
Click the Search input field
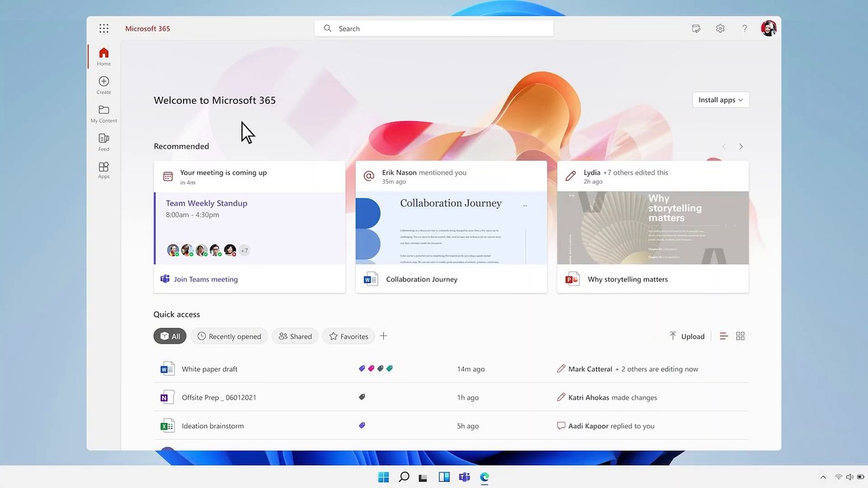tap(434, 28)
